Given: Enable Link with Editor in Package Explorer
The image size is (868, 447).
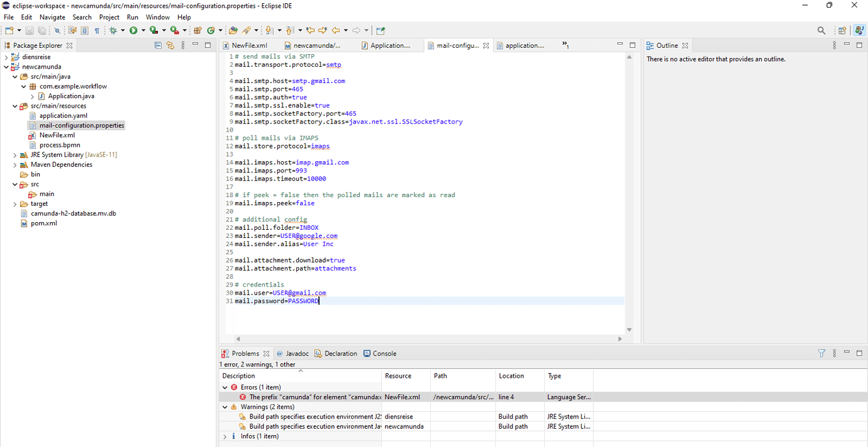Looking at the screenshot, I should 170,45.
